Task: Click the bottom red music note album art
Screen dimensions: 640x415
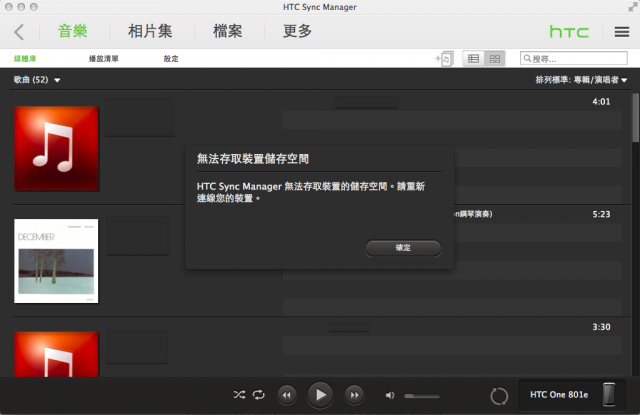Action: click(x=56, y=354)
